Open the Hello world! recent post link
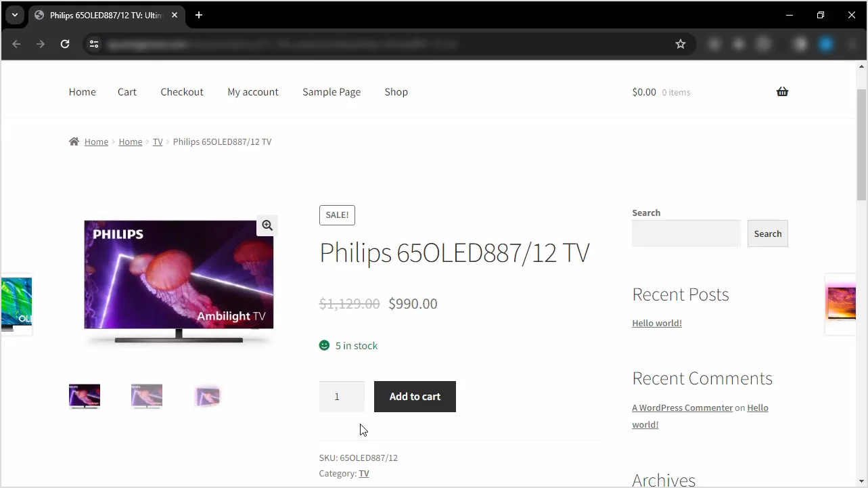The height and width of the screenshot is (488, 868). (656, 323)
